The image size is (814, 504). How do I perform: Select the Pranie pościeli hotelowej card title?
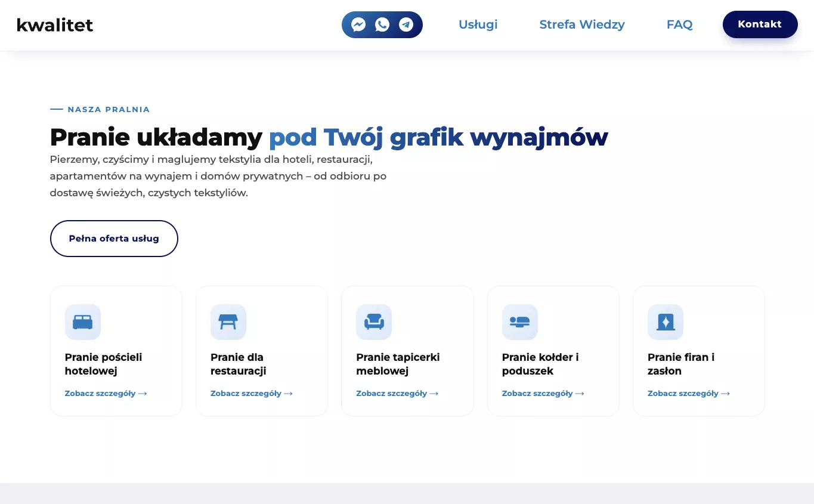103,364
